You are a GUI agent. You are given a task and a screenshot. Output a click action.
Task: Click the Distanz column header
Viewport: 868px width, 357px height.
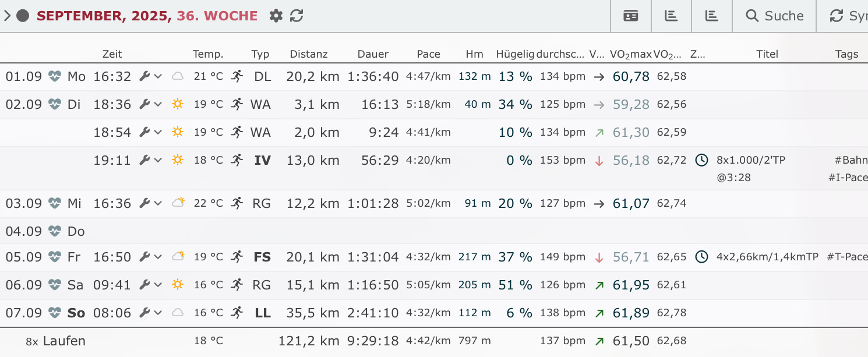(309, 54)
